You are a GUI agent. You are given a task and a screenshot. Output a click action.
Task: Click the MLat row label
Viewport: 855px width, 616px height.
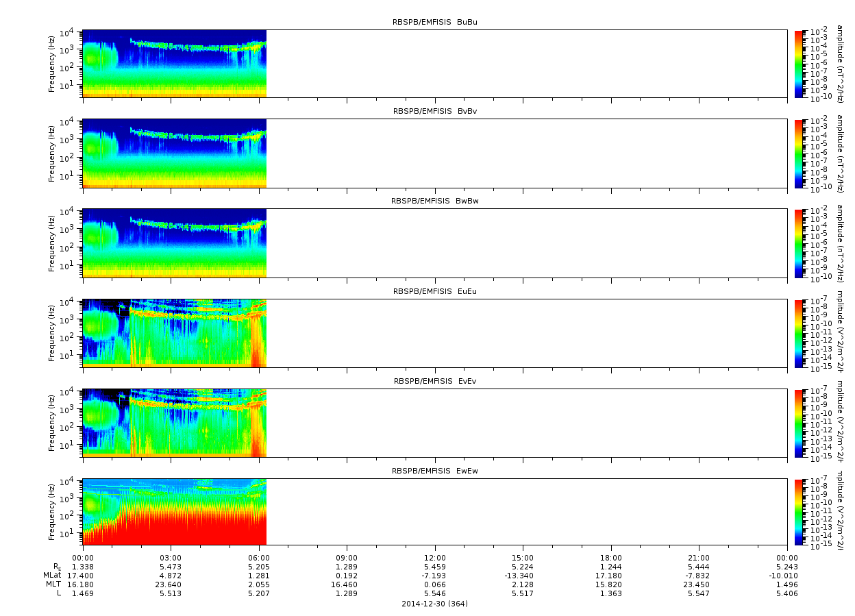point(52,575)
